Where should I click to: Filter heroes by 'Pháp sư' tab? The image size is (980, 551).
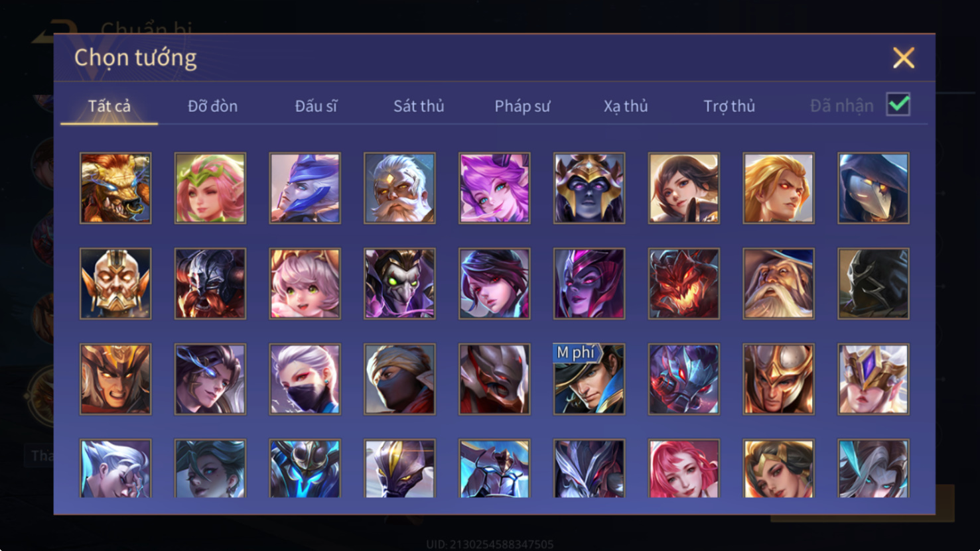coord(522,106)
